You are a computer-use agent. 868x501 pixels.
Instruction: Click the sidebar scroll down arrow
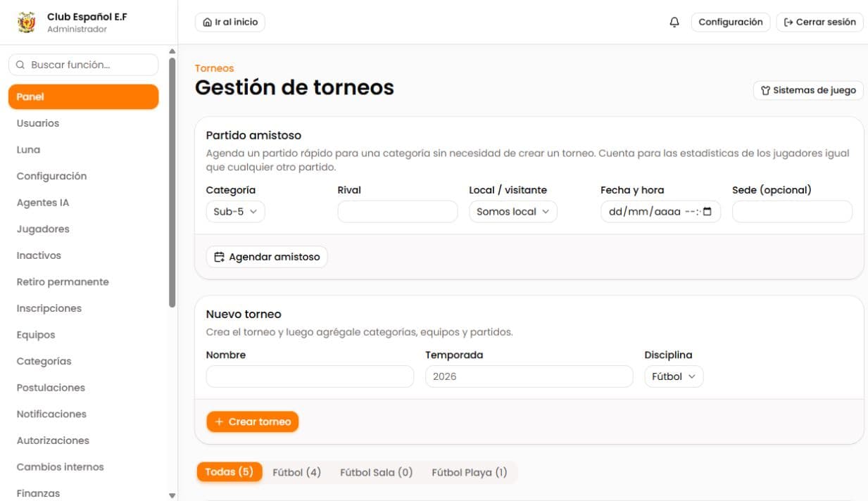[172, 495]
